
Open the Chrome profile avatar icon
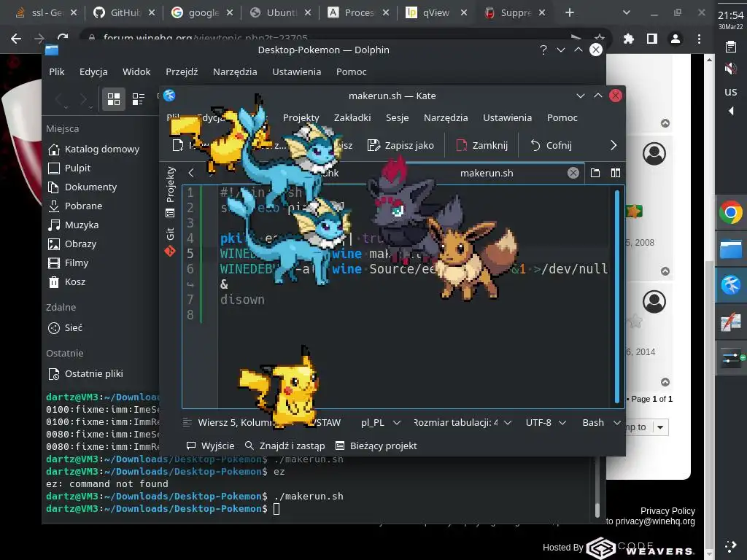click(675, 39)
